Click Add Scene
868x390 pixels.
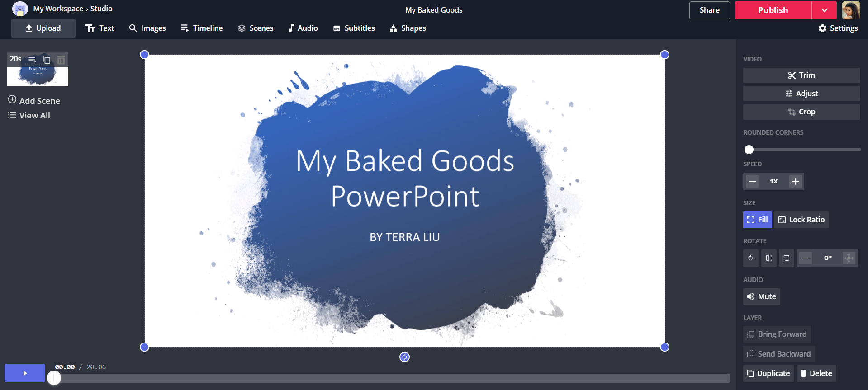(34, 100)
